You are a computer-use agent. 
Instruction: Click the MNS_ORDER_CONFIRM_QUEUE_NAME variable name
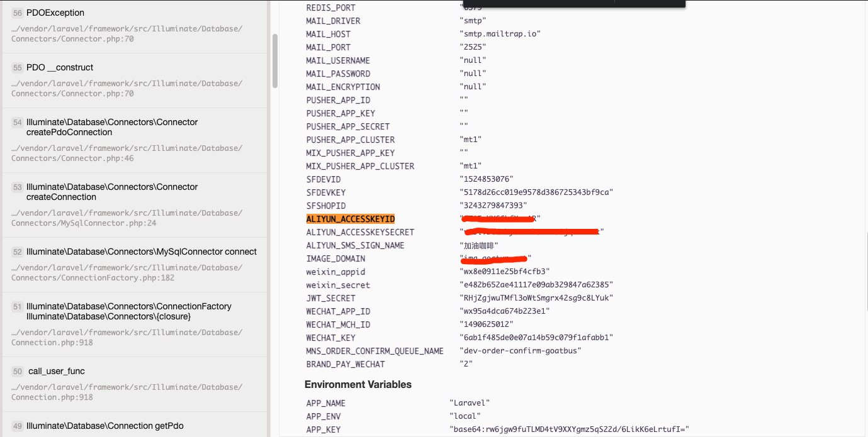click(375, 351)
